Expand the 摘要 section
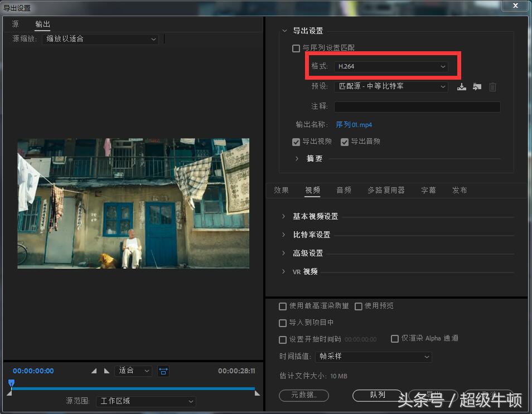This screenshot has height=414, width=532. pos(297,158)
